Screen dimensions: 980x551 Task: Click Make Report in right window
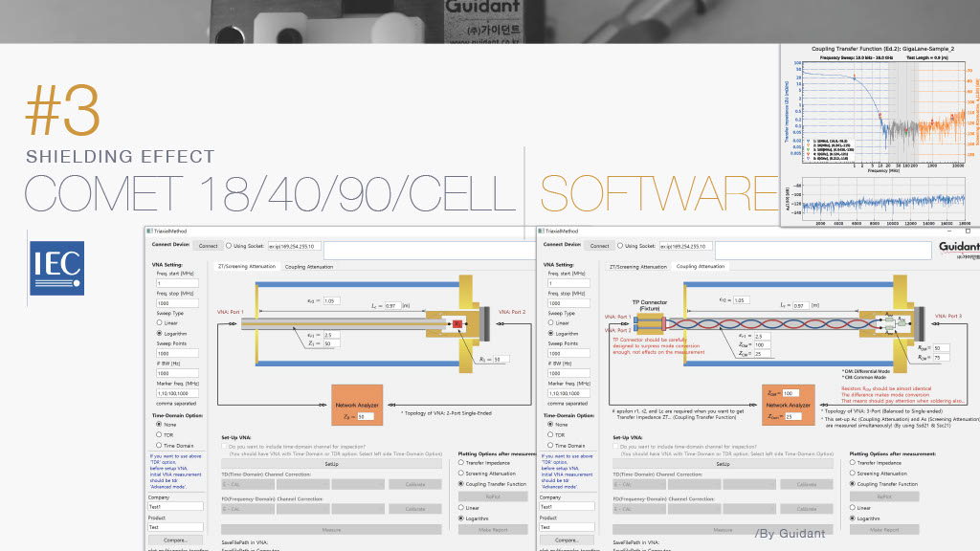884,530
